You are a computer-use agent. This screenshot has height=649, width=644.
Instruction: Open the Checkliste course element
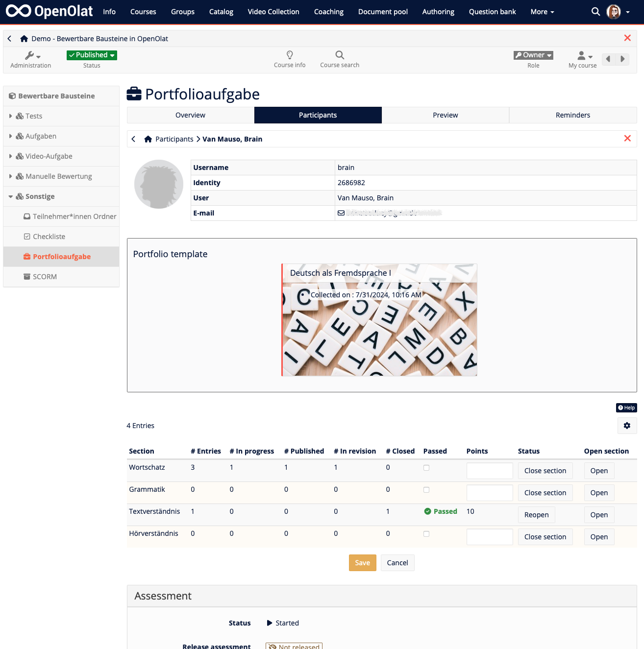click(49, 236)
